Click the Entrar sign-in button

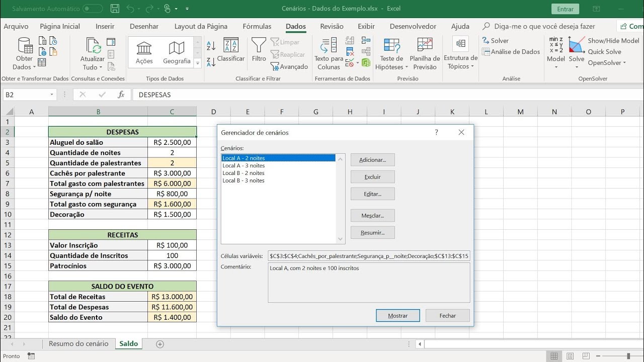566,9
